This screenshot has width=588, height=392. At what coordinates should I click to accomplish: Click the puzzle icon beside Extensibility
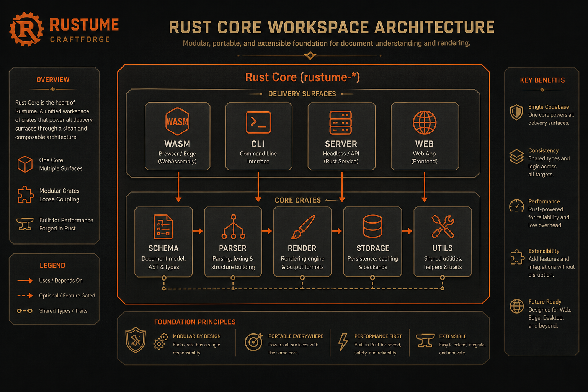coord(517,257)
